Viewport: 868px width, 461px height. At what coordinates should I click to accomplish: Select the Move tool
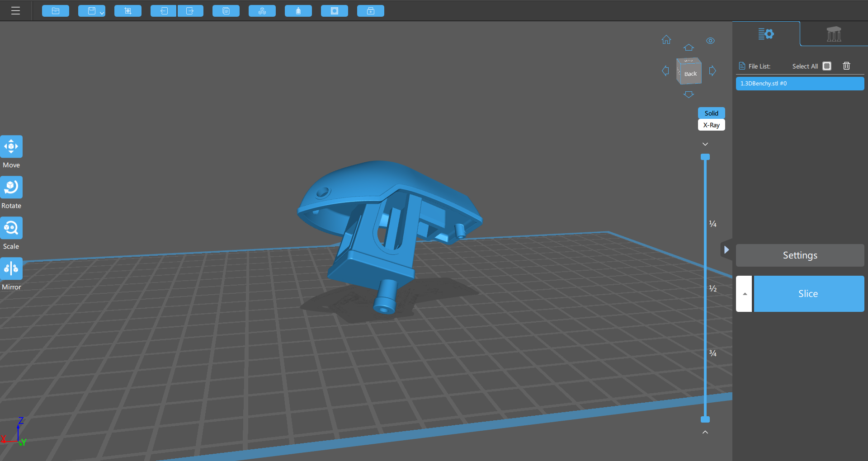click(11, 147)
